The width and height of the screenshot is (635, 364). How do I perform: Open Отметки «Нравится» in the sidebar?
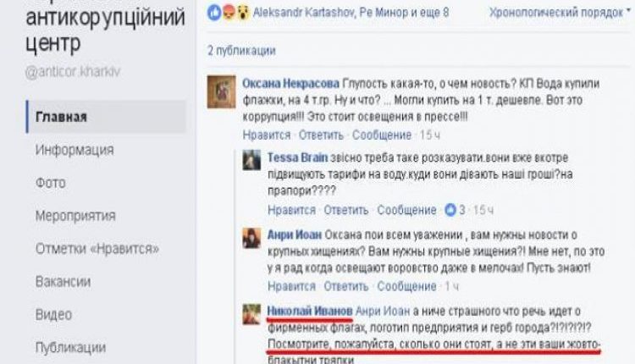click(x=97, y=249)
